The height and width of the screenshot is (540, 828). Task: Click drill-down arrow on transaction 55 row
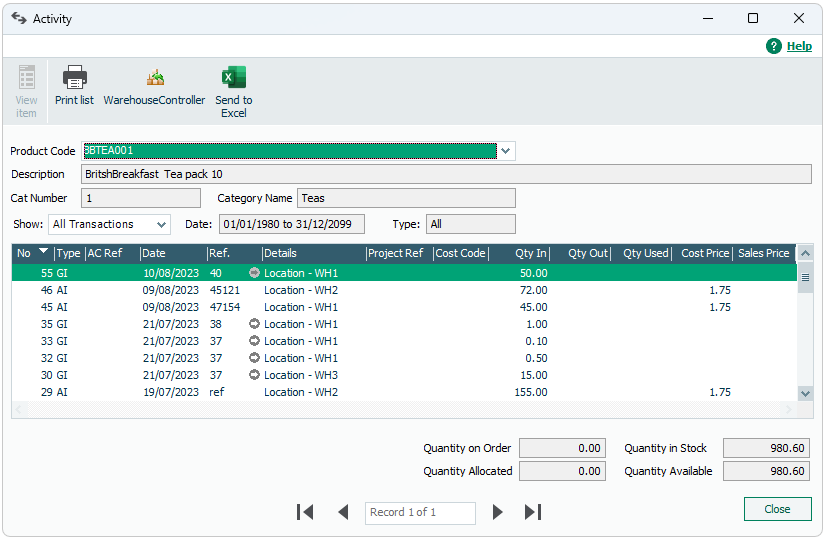(x=254, y=273)
